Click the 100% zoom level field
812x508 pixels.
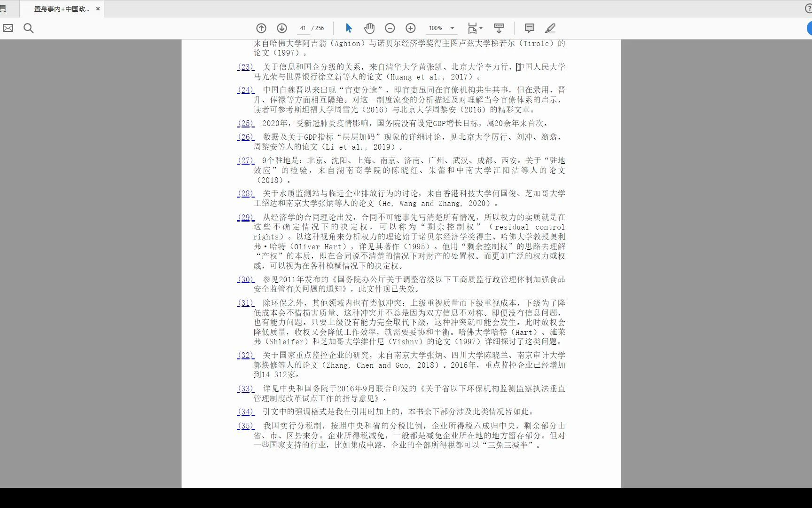click(436, 28)
